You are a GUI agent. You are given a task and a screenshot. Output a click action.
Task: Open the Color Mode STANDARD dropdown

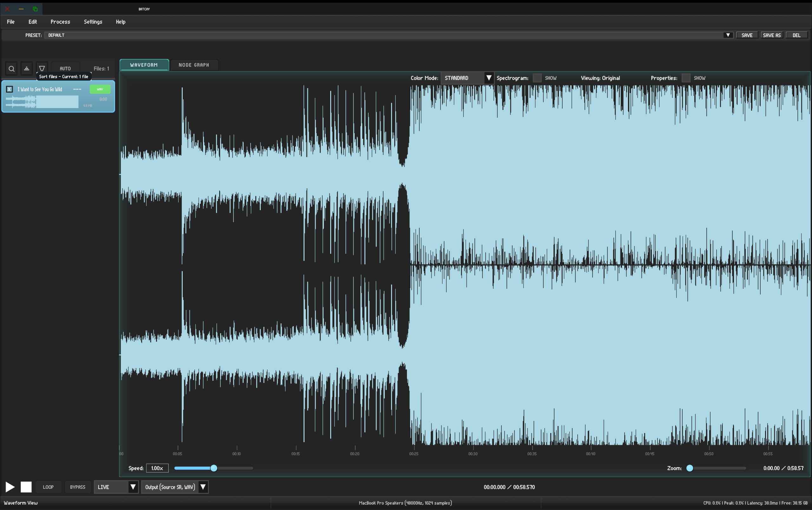467,78
